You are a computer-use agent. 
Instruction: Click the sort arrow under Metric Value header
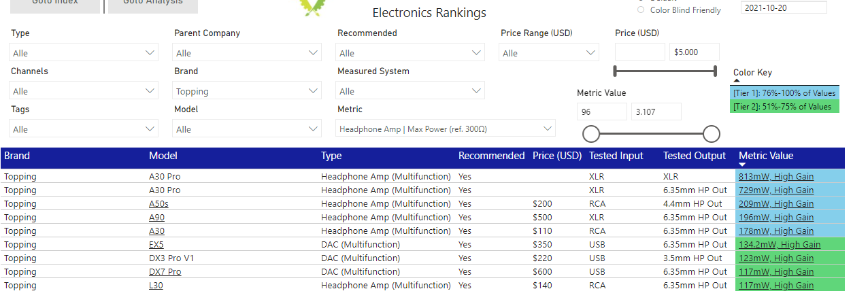click(x=742, y=165)
